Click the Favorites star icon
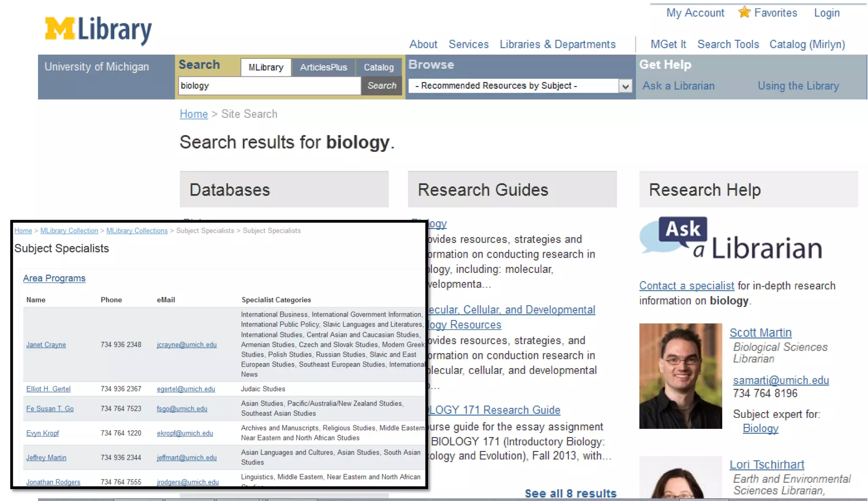The width and height of the screenshot is (868, 501). 744,12
